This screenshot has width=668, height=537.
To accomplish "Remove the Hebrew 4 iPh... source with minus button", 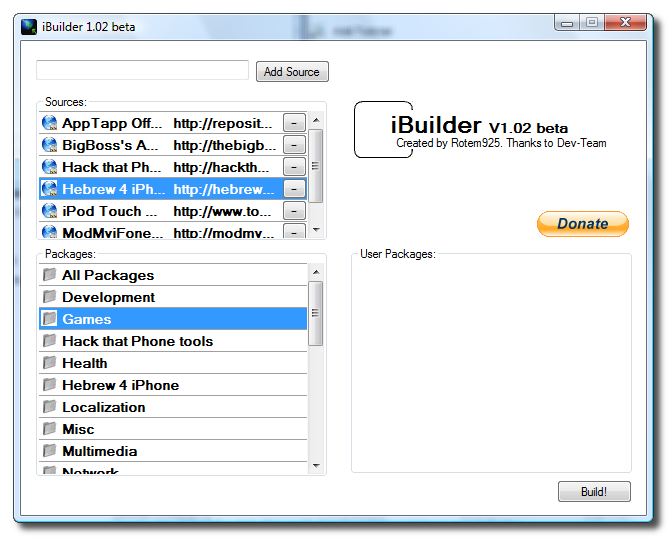I will pyautogui.click(x=294, y=189).
